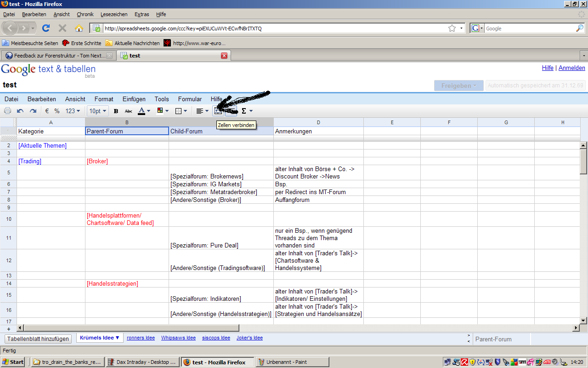Apply percent number format
Image resolution: width=588 pixels, height=368 pixels.
click(x=57, y=111)
